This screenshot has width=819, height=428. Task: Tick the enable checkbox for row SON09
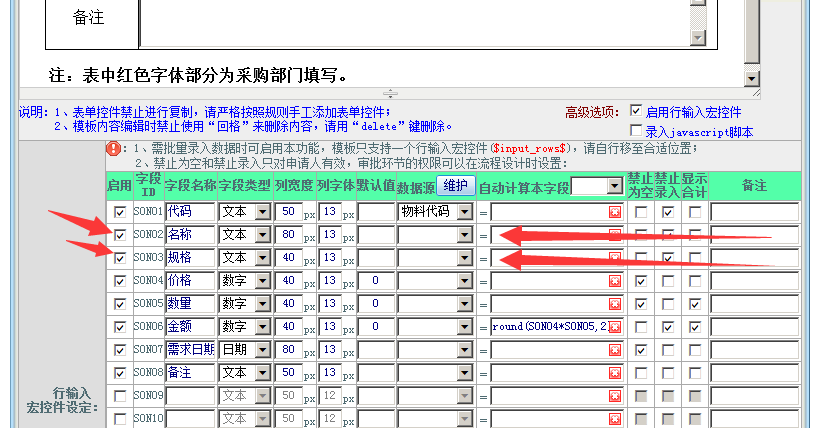120,396
